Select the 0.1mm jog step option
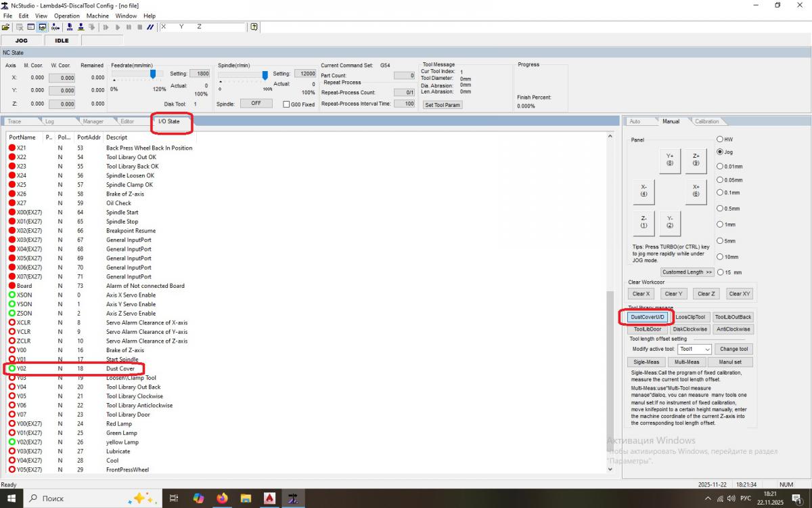Screen dimensions: 812x508 pos(720,192)
